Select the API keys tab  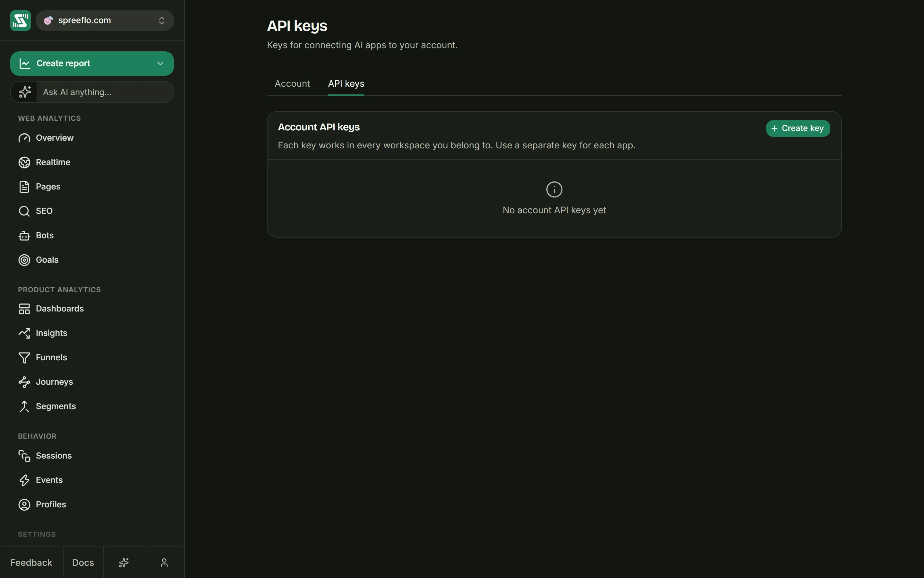click(346, 84)
